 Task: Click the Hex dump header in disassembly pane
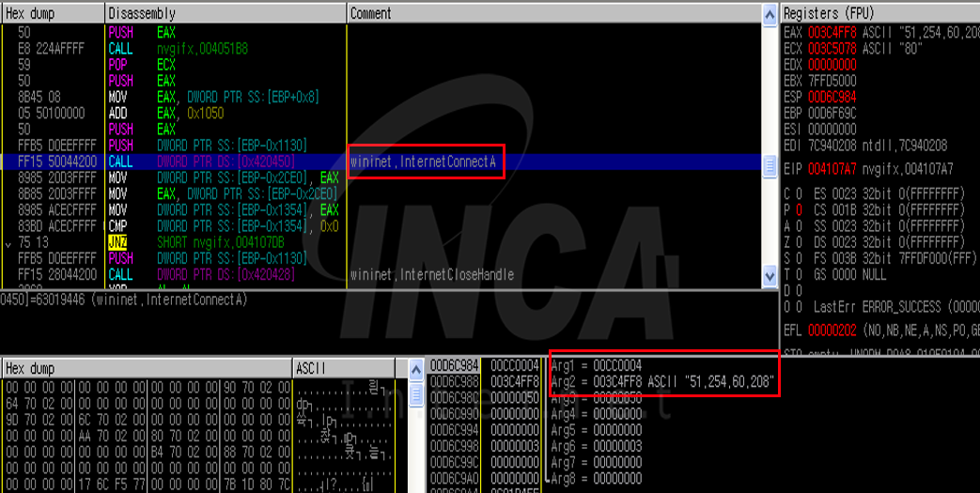53,13
